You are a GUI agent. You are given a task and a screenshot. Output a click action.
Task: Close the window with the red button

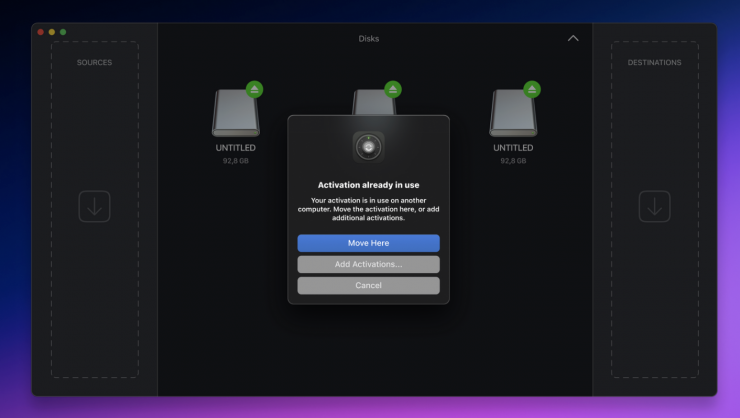coord(41,32)
